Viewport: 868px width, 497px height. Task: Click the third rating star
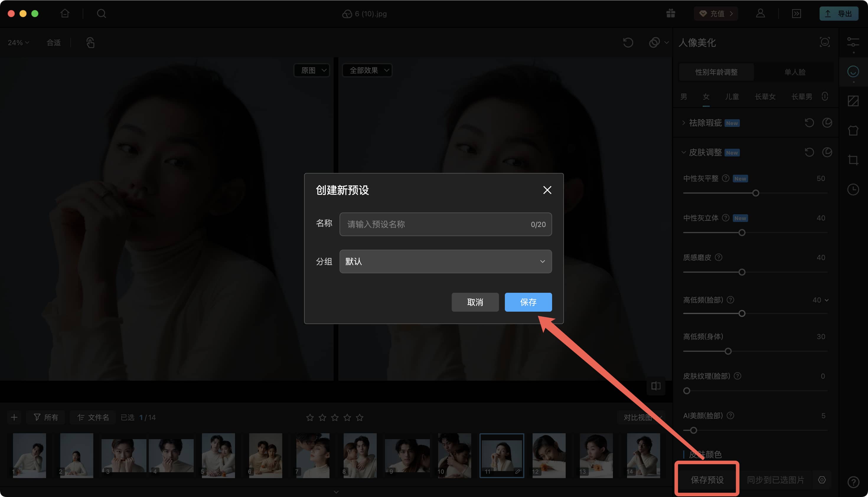[335, 417]
